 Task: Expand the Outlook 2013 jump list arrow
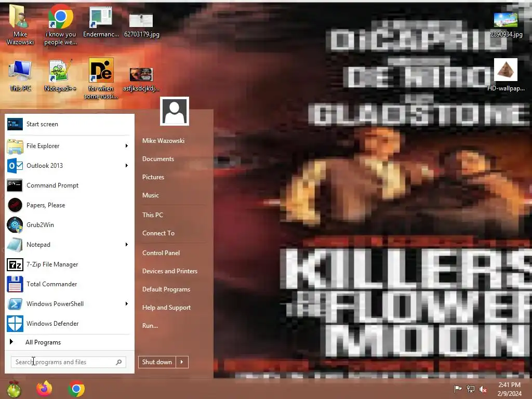point(127,166)
